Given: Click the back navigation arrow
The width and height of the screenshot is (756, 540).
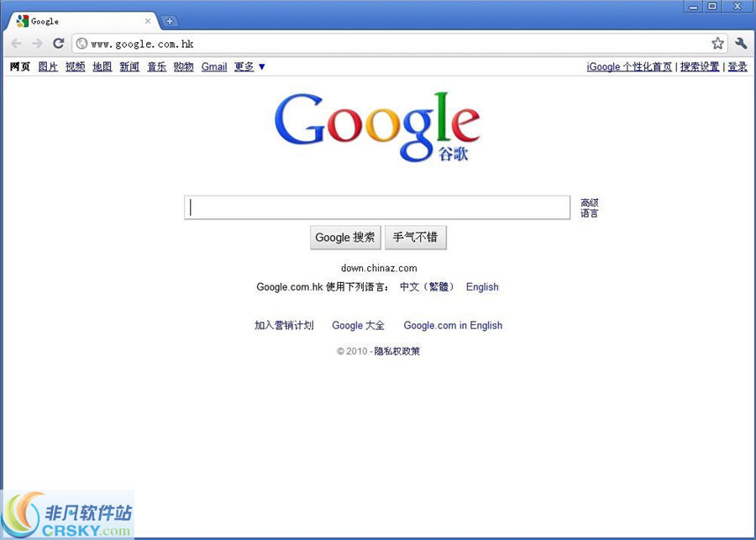Looking at the screenshot, I should [x=15, y=43].
